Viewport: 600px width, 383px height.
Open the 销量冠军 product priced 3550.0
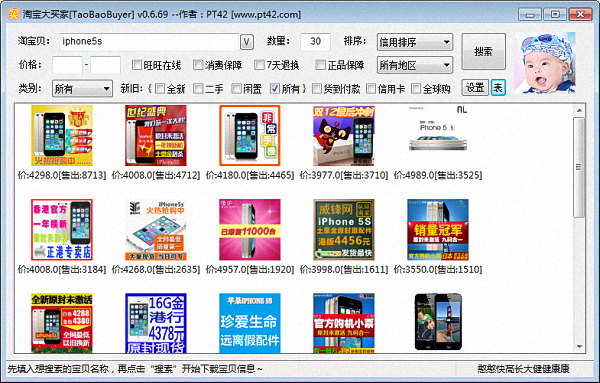tap(438, 230)
